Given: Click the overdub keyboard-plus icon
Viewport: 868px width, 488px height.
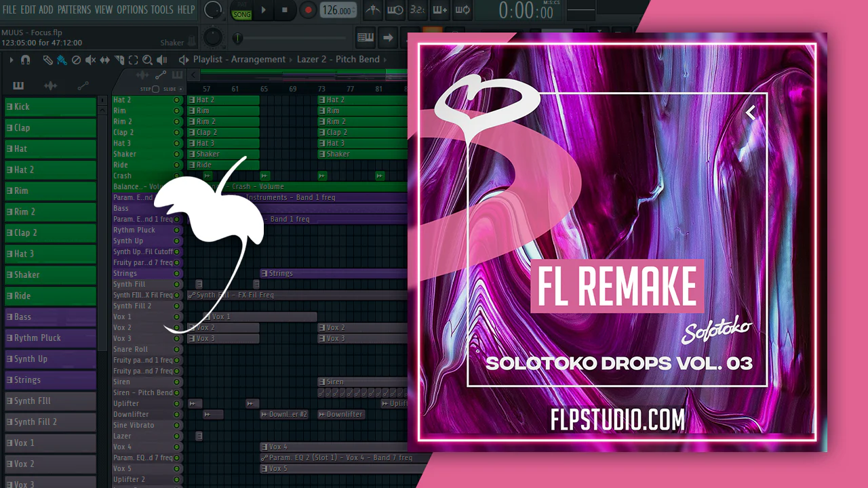Looking at the screenshot, I should coord(440,10).
